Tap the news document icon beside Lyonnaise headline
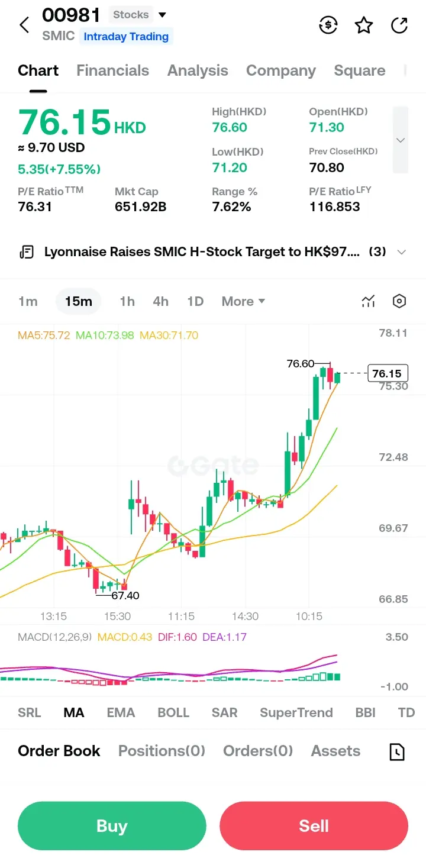Screen dimensions: 426x868 (27, 252)
